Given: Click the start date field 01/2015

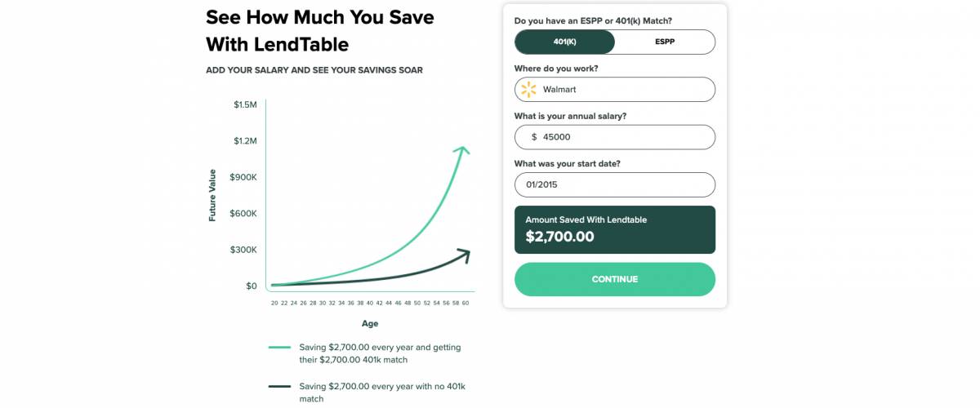Looking at the screenshot, I should [615, 184].
